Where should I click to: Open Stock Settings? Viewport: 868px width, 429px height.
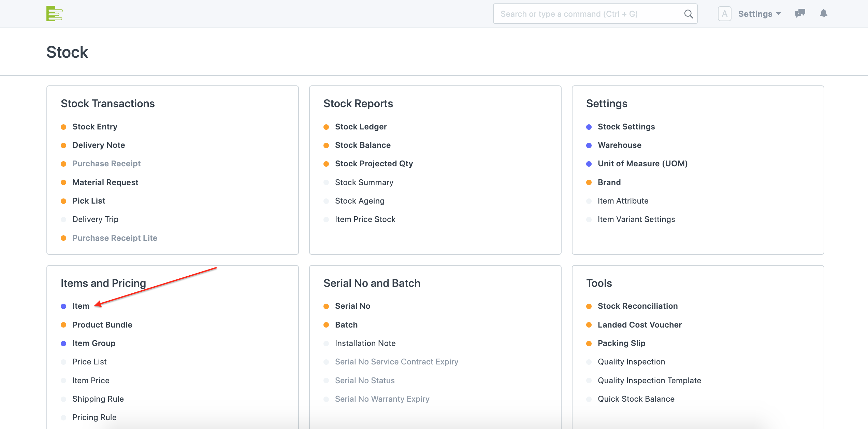point(626,127)
